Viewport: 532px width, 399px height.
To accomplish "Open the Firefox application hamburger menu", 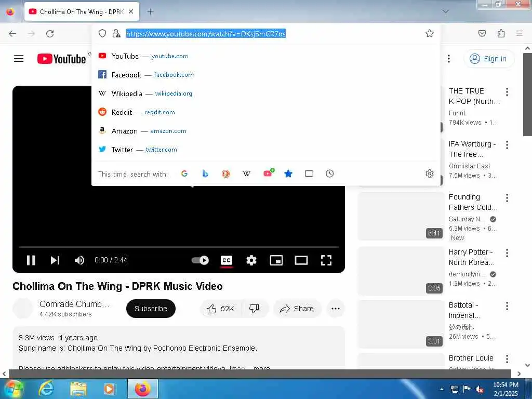I will [520, 33].
